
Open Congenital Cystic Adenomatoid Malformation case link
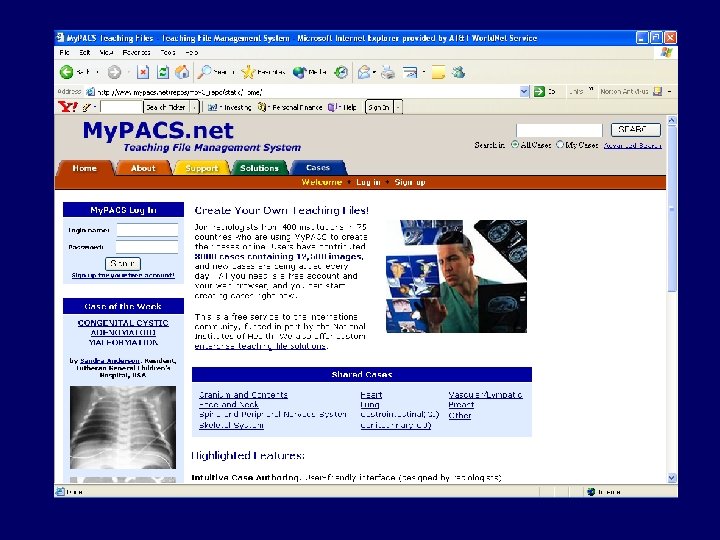(123, 332)
